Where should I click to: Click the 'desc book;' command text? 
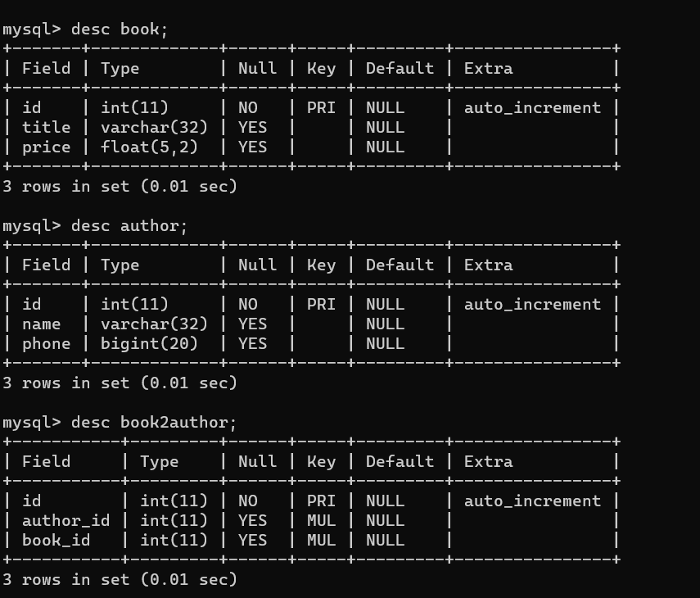(120, 29)
